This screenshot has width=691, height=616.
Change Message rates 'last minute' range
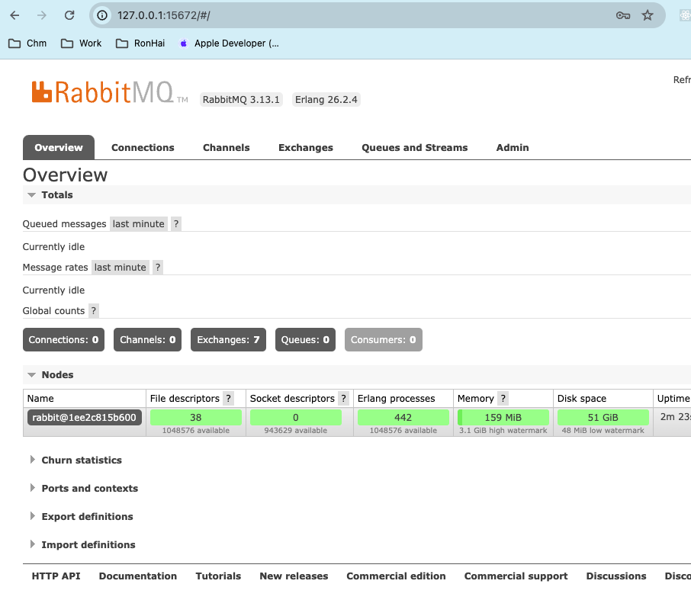(120, 268)
